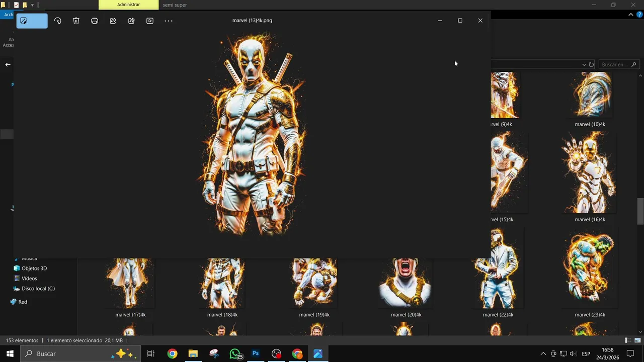The height and width of the screenshot is (362, 644).
Task: Open File Explorer taskbar icon
Action: 193,353
